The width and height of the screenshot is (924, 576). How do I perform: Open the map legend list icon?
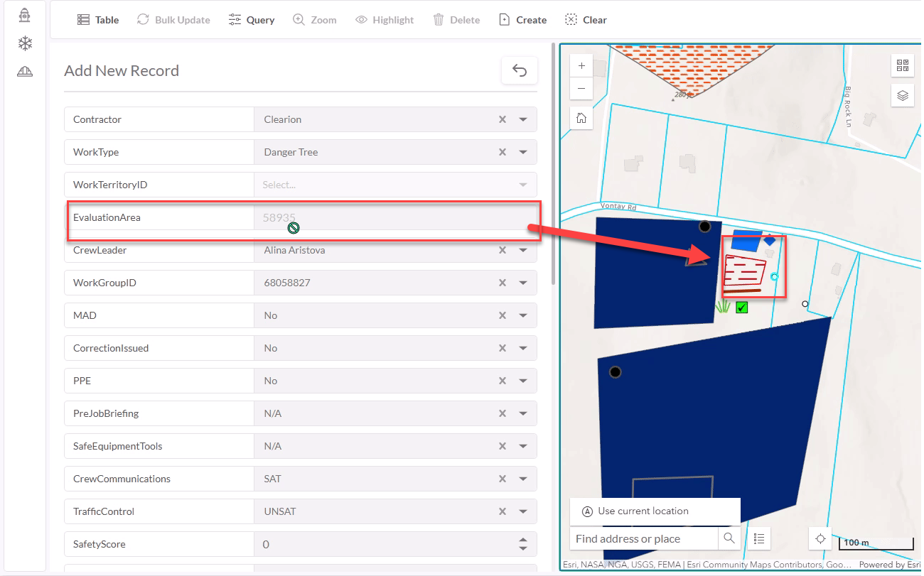pyautogui.click(x=759, y=538)
